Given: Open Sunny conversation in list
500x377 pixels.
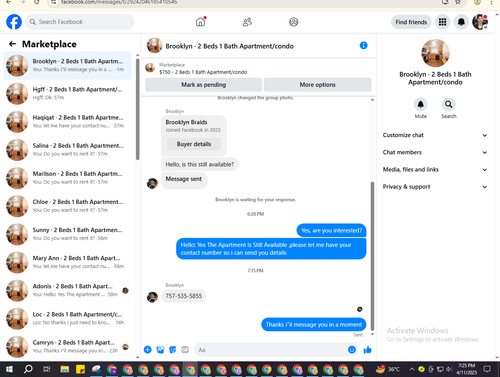Looking at the screenshot, I should coord(67,234).
